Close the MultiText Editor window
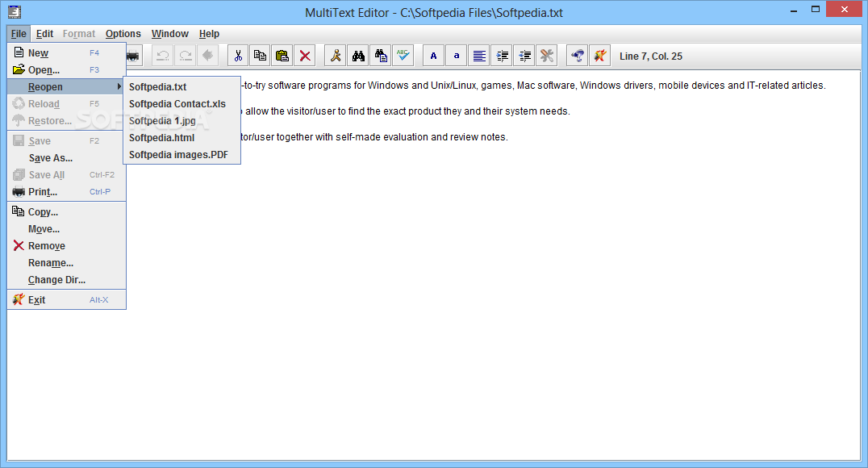This screenshot has height=468, width=868. click(x=845, y=9)
